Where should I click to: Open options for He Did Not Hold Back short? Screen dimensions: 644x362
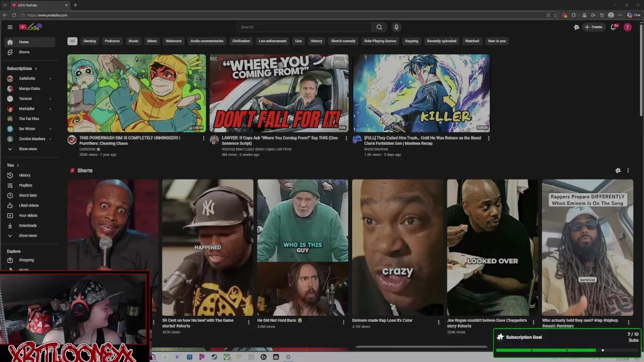pos(344,322)
